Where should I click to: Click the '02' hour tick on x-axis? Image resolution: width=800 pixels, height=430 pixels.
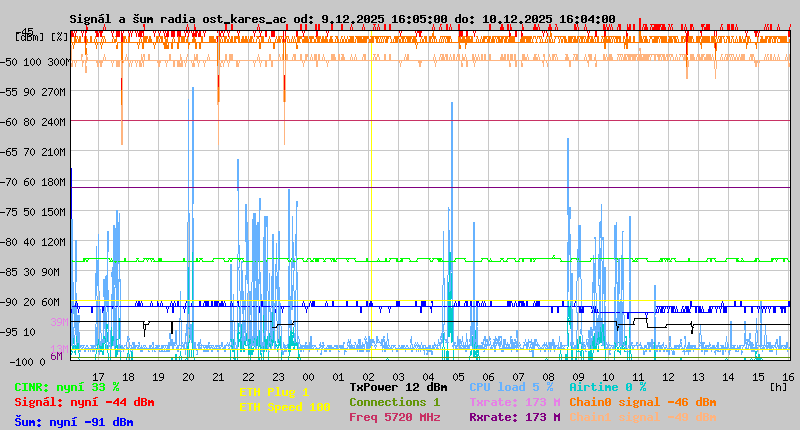point(368,377)
